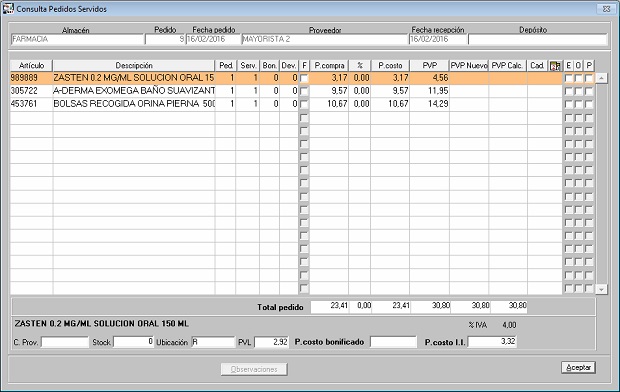Click PVP value 14,29
Screen dimensions: 620x392
[438, 104]
